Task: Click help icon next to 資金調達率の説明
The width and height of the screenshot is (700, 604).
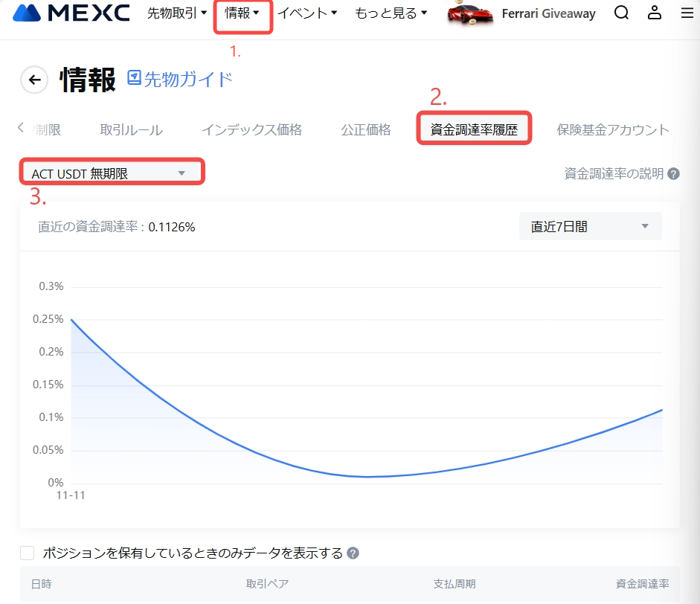Action: pos(673,174)
